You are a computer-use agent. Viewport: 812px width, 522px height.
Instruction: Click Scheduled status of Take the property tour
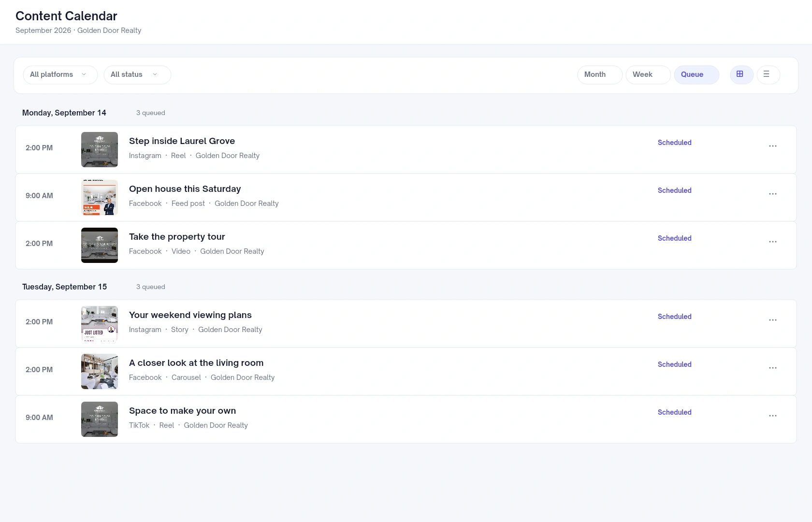click(x=674, y=238)
